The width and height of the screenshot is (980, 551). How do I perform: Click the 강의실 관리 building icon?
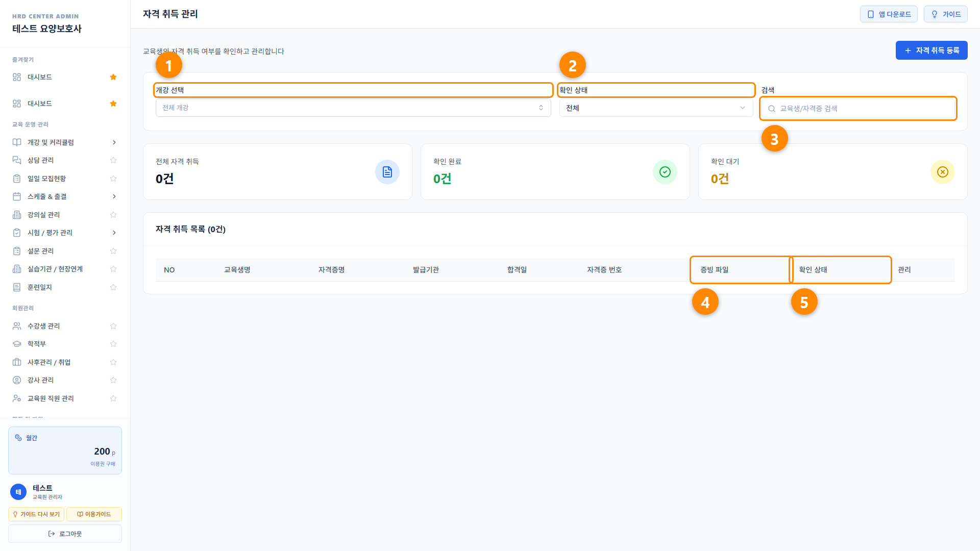(17, 215)
